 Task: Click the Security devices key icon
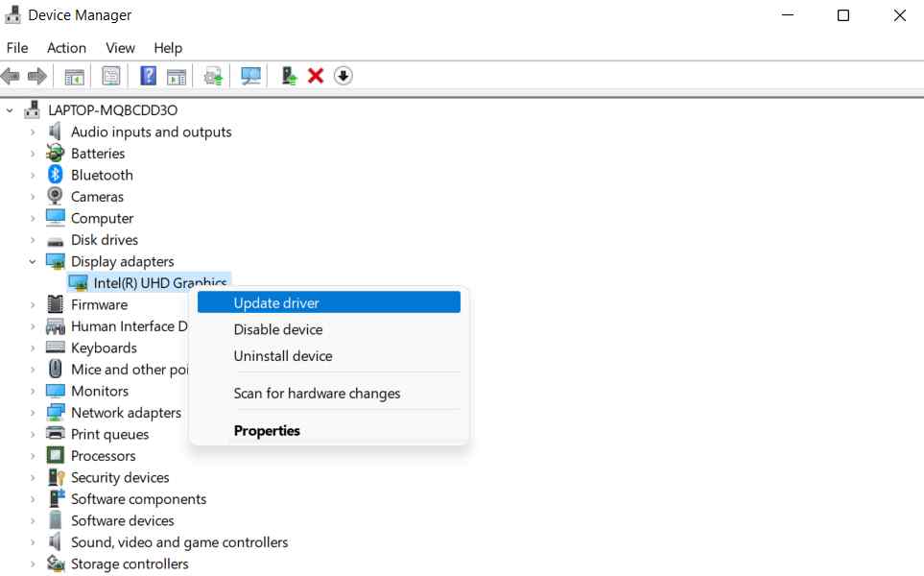pyautogui.click(x=56, y=477)
